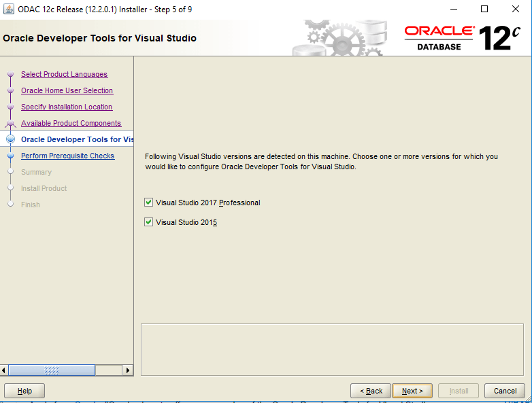Proceed with the Next button
532x403 pixels.
412,391
